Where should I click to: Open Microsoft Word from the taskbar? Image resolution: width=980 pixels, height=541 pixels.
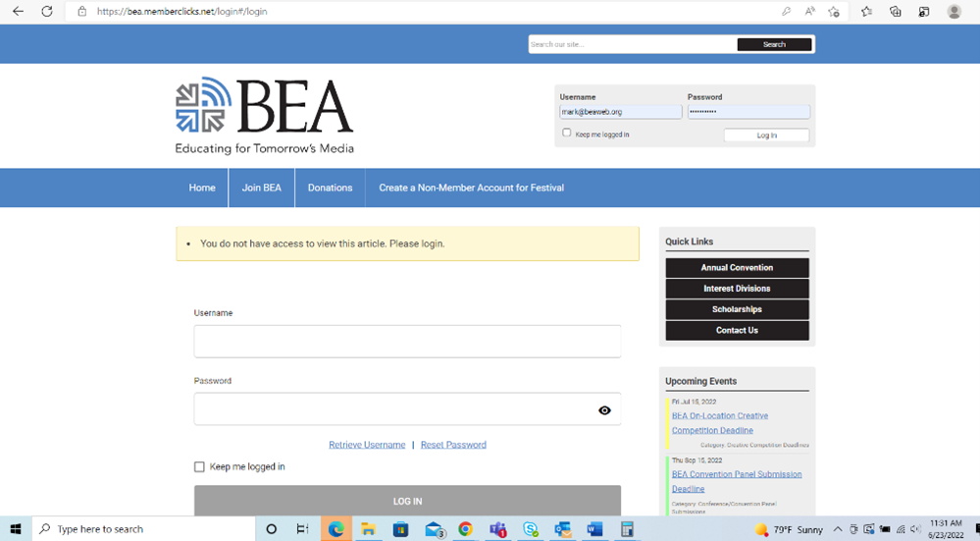pyautogui.click(x=594, y=529)
